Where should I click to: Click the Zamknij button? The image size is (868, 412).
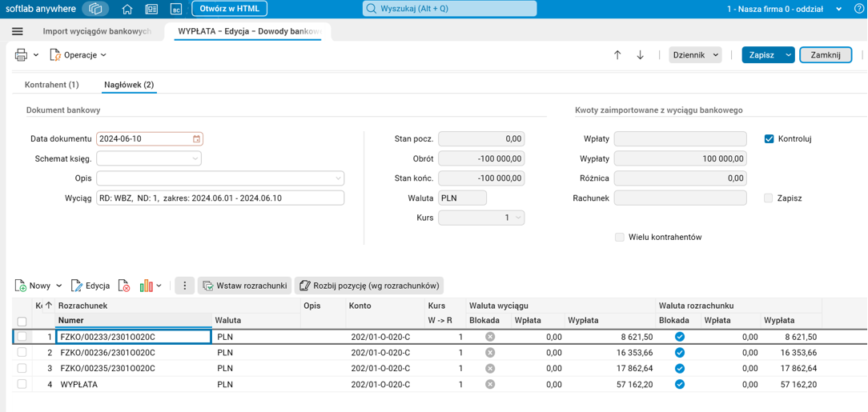pyautogui.click(x=825, y=55)
